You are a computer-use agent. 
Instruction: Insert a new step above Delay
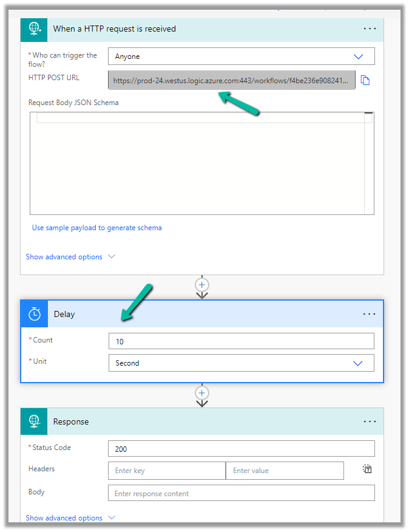click(202, 285)
